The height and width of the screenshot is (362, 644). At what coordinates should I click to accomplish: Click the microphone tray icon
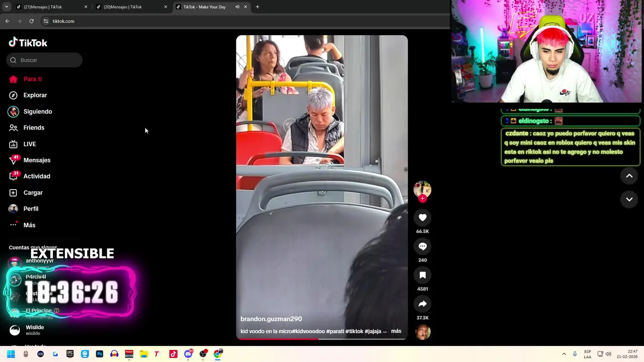point(575,354)
